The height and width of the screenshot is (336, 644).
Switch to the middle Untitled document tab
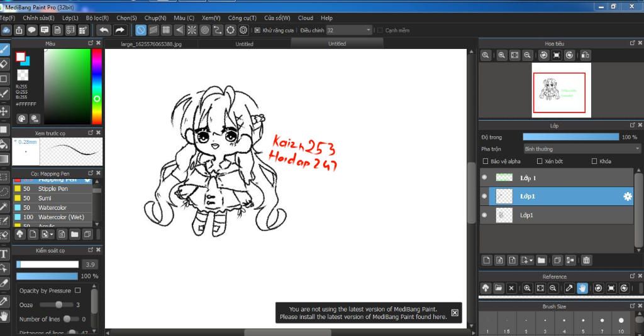245,44
